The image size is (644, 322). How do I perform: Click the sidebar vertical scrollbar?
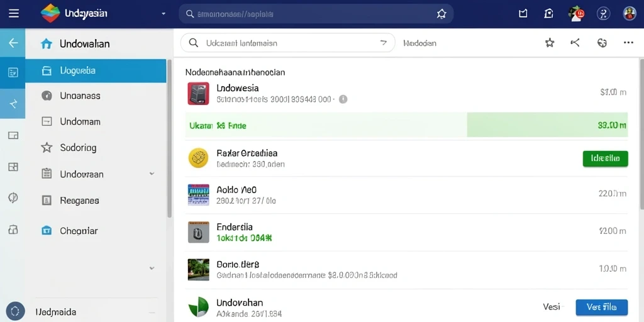[169, 138]
